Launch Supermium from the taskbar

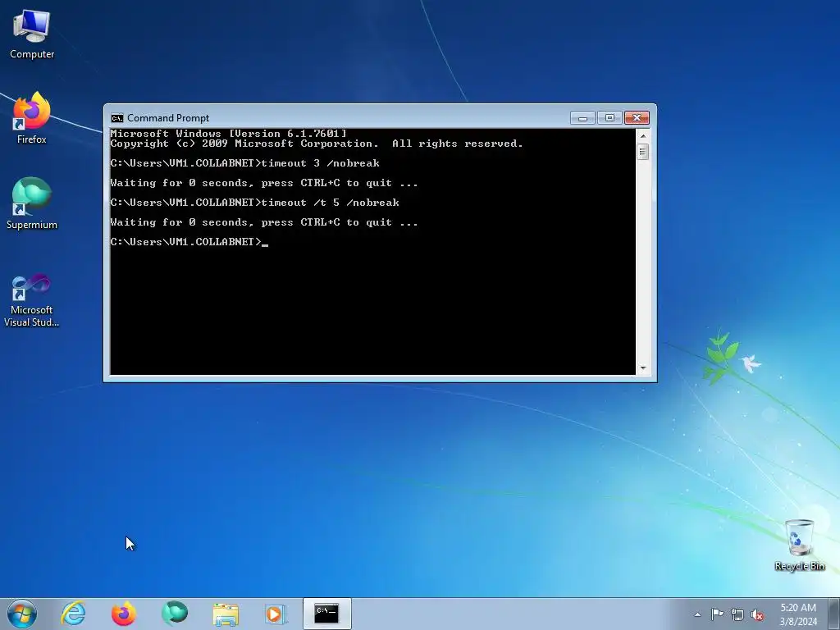(x=175, y=614)
